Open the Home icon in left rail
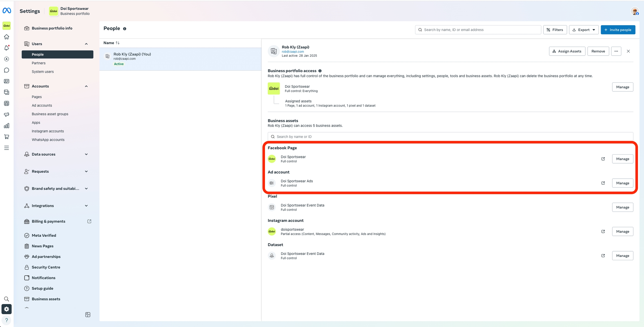 pyautogui.click(x=7, y=37)
